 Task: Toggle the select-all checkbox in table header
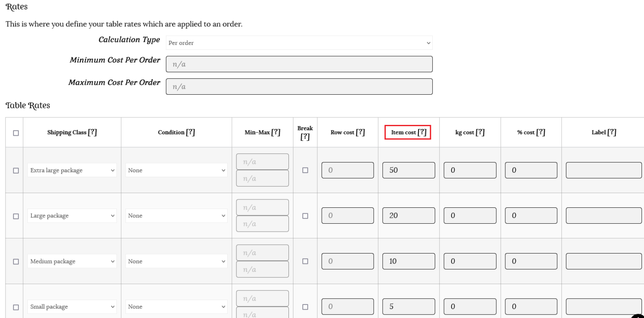pos(16,133)
